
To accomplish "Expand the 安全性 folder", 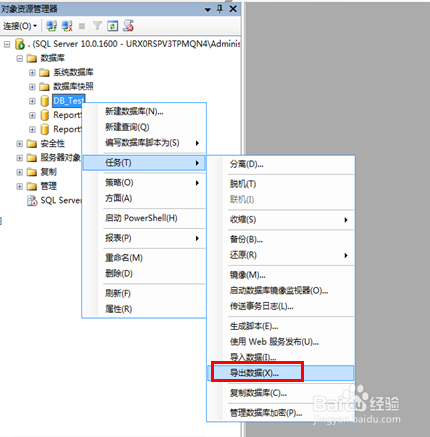I will point(20,144).
